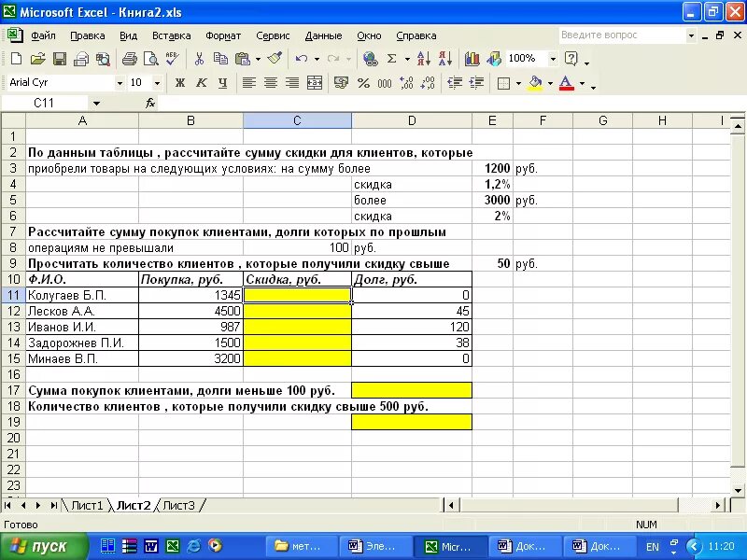The height and width of the screenshot is (560, 747).
Task: Apply thousands separator format
Action: tap(385, 83)
